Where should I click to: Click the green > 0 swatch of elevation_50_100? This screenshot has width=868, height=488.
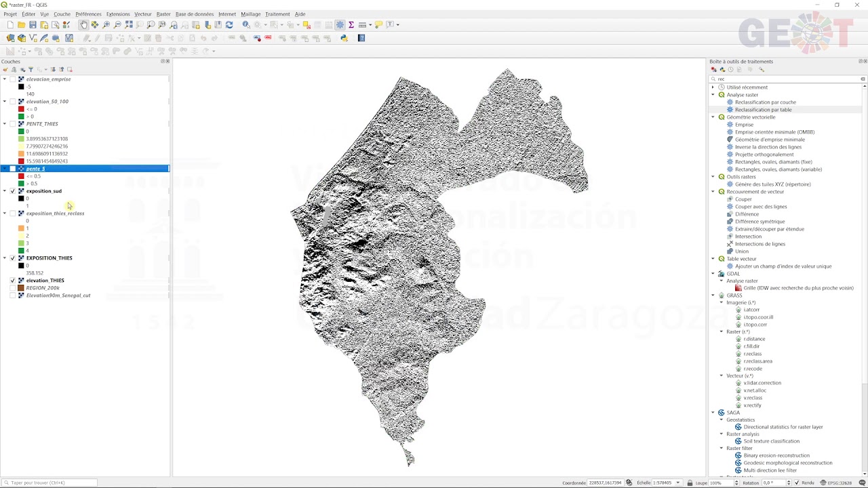pos(21,117)
